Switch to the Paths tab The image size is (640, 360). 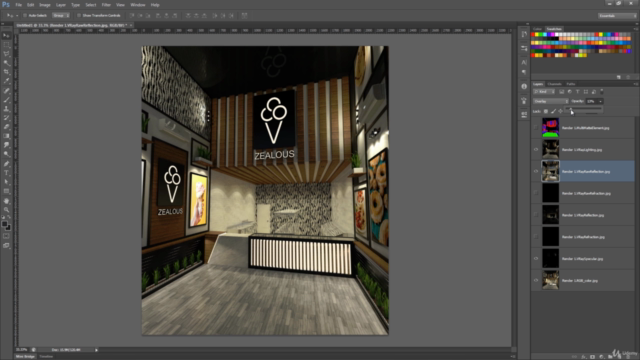(x=571, y=84)
